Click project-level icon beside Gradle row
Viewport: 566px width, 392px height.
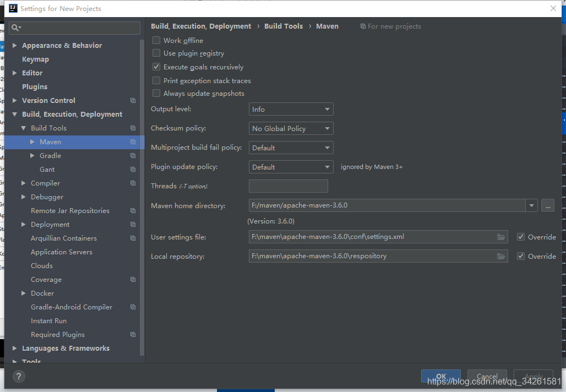click(x=133, y=156)
